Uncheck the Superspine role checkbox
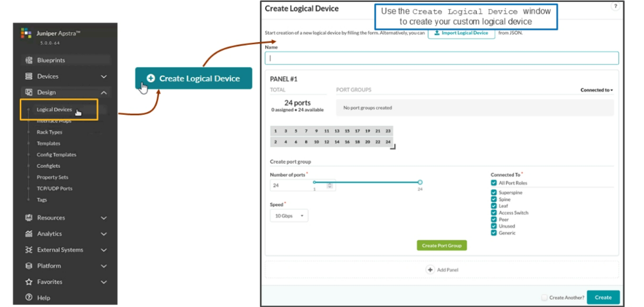Viewport: 644px width, 307px height. tap(493, 192)
